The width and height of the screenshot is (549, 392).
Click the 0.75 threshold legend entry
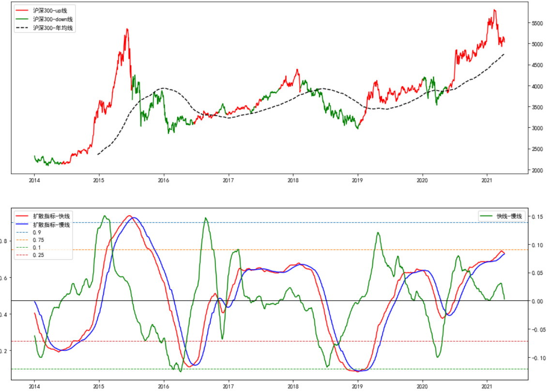[38, 240]
